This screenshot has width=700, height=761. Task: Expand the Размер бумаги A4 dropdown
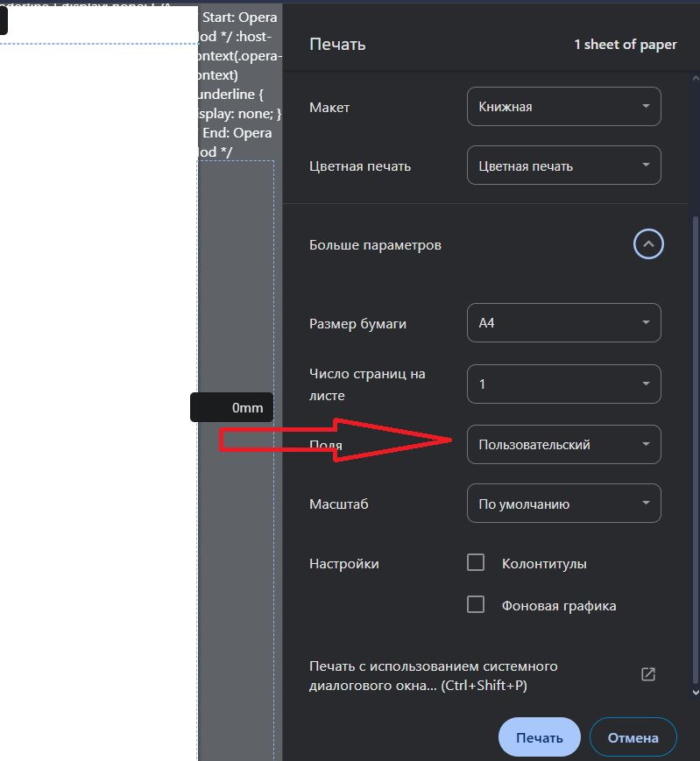click(563, 323)
